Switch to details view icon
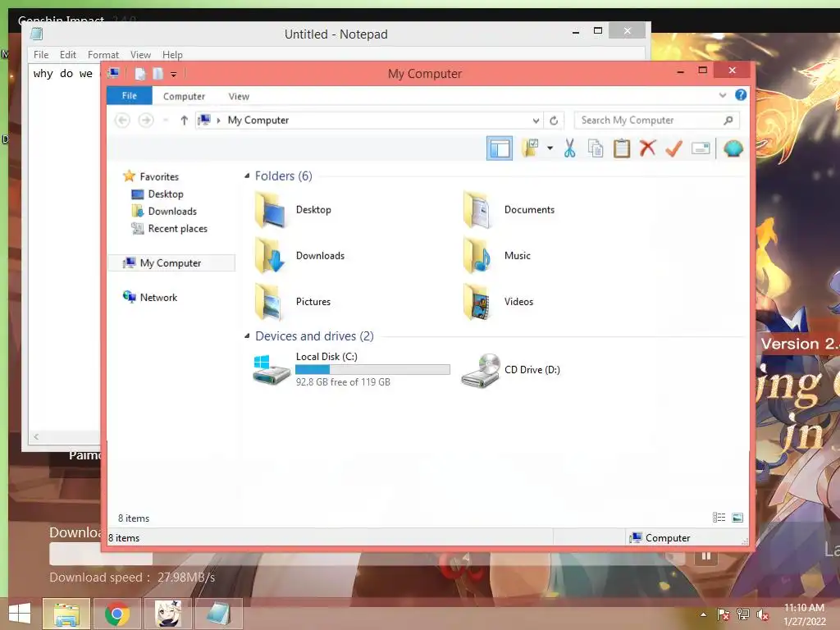840x630 pixels. [x=719, y=518]
